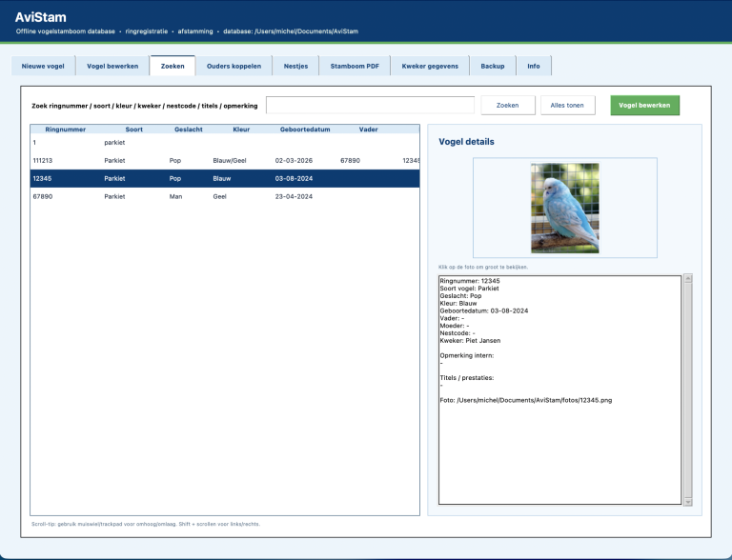The width and height of the screenshot is (732, 560).
Task: Click the search text field
Action: (370, 105)
